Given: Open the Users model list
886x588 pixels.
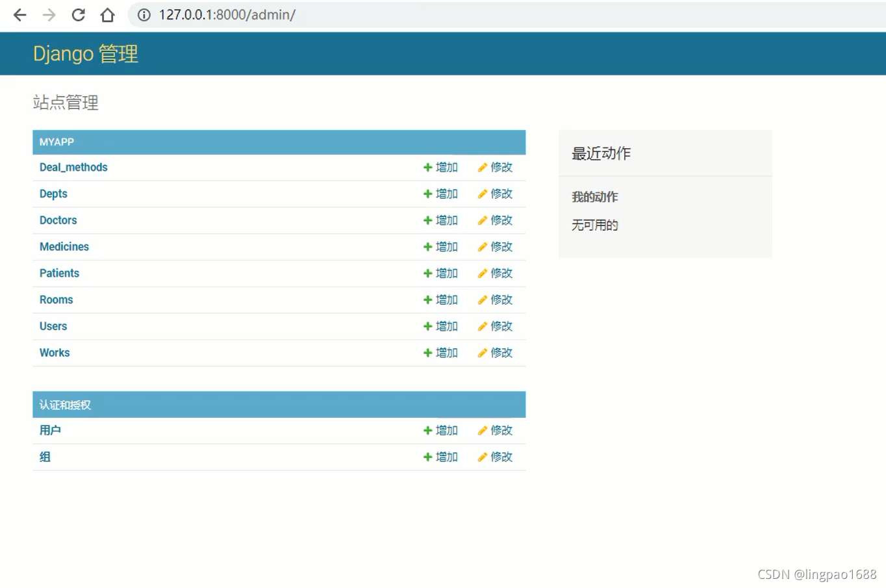Looking at the screenshot, I should tap(53, 326).
